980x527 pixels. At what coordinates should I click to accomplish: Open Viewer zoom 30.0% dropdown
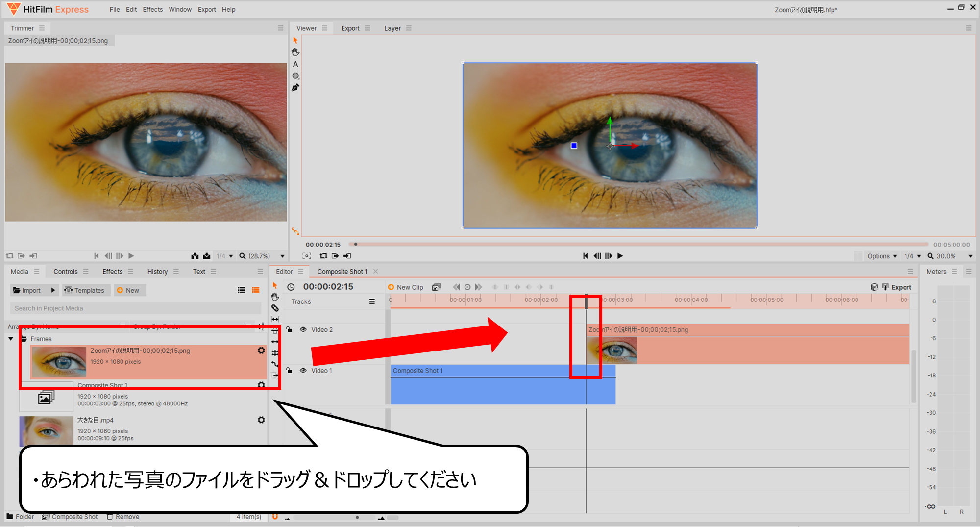[x=950, y=256]
